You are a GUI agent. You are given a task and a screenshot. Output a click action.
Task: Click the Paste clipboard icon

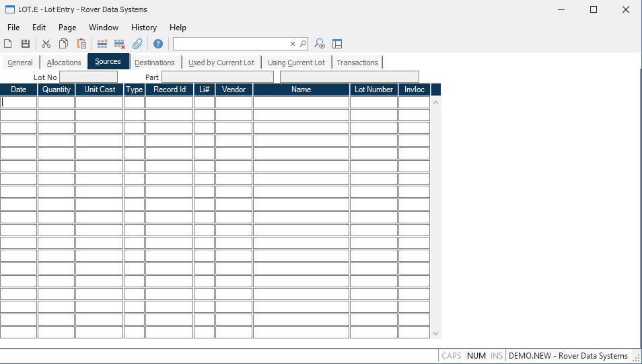point(81,44)
